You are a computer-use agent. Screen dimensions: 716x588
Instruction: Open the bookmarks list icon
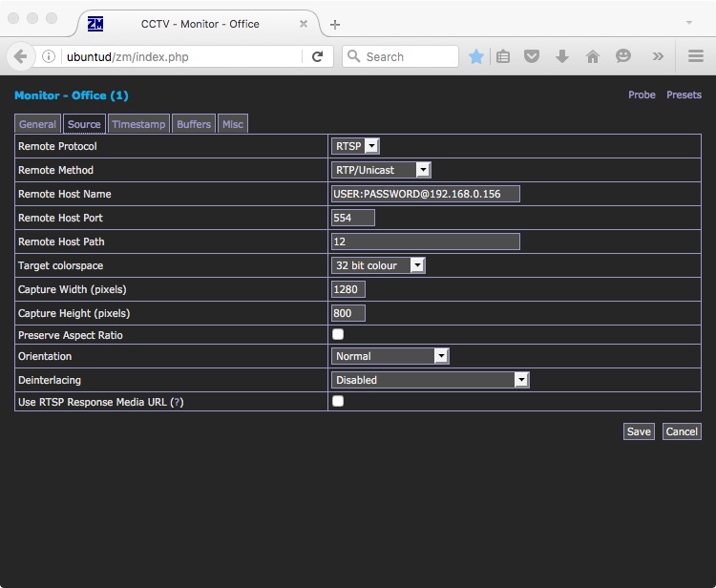point(503,56)
